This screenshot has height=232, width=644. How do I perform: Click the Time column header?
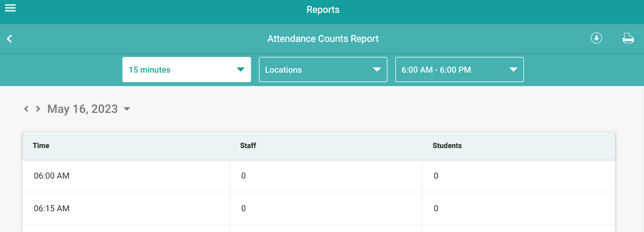pos(41,146)
